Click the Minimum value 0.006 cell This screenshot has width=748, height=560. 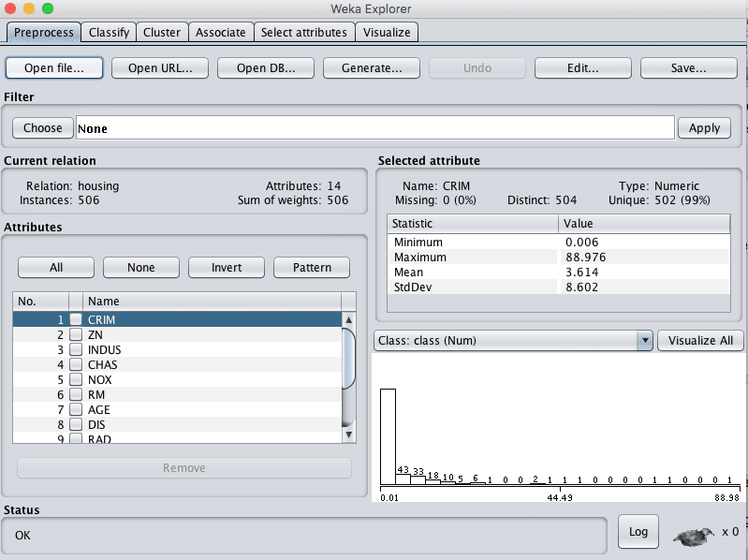[x=643, y=243]
